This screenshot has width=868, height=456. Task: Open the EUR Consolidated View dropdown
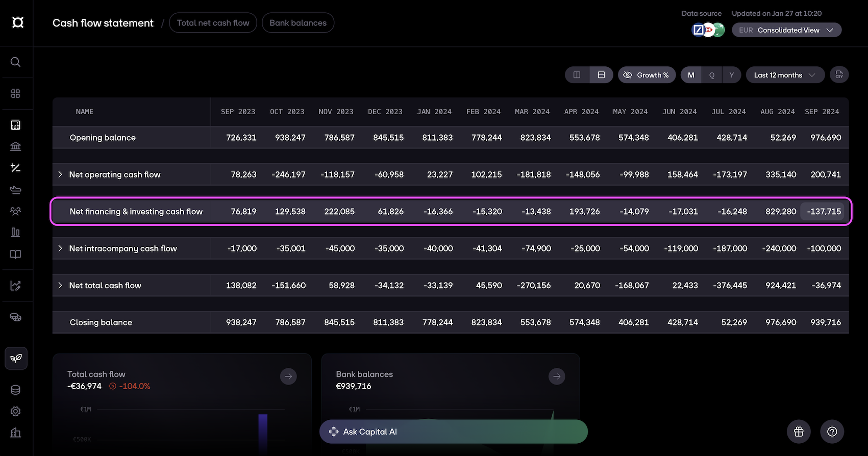[786, 30]
